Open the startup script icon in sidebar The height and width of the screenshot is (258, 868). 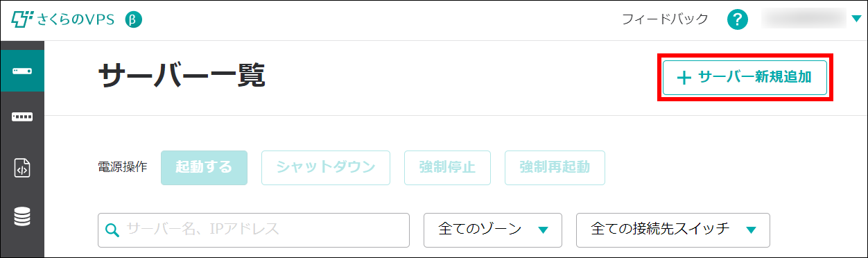pos(22,168)
